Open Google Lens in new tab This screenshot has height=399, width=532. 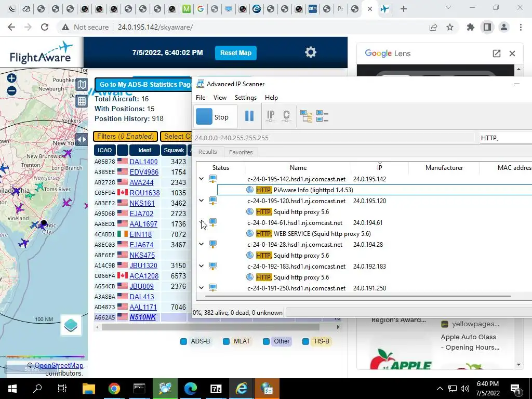[x=496, y=54]
